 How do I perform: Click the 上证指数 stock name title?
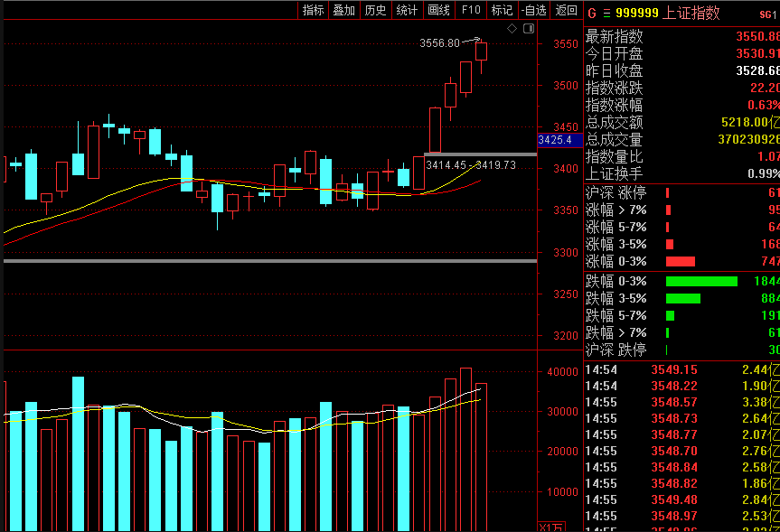pyautogui.click(x=691, y=13)
